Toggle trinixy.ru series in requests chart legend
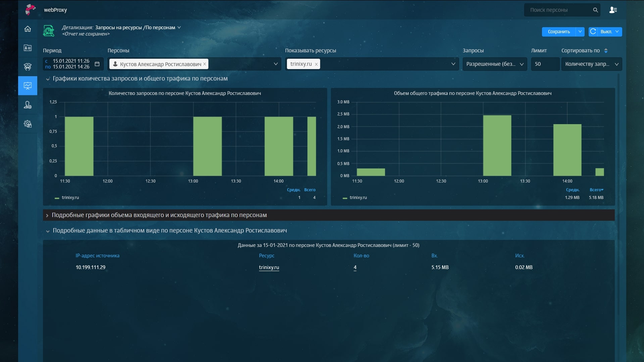Image resolution: width=644 pixels, height=362 pixels. 70,198
